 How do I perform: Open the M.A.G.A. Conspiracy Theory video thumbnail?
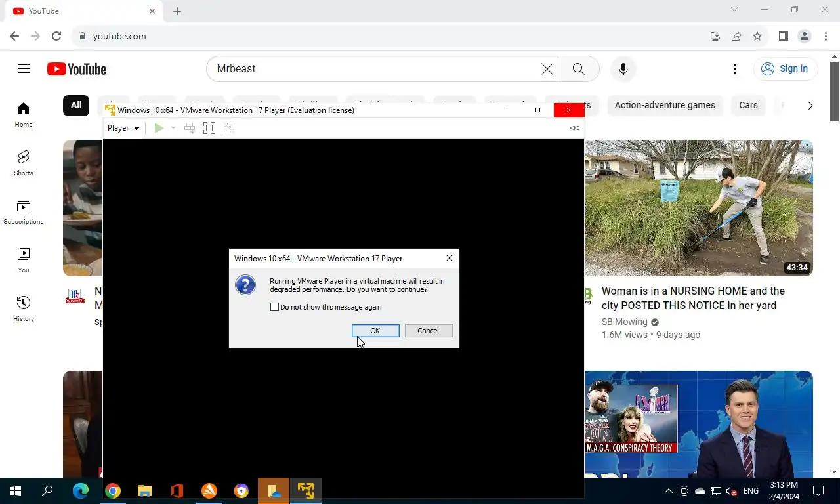[x=699, y=424]
